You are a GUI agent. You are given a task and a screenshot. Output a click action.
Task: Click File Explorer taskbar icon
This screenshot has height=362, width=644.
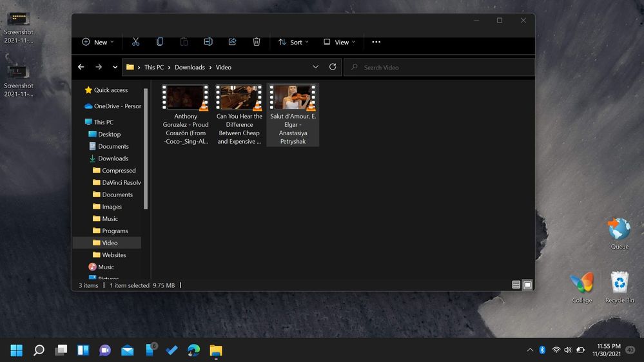216,350
